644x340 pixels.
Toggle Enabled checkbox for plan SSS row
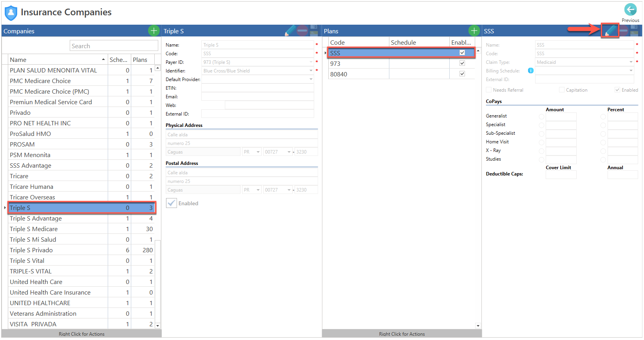(462, 52)
